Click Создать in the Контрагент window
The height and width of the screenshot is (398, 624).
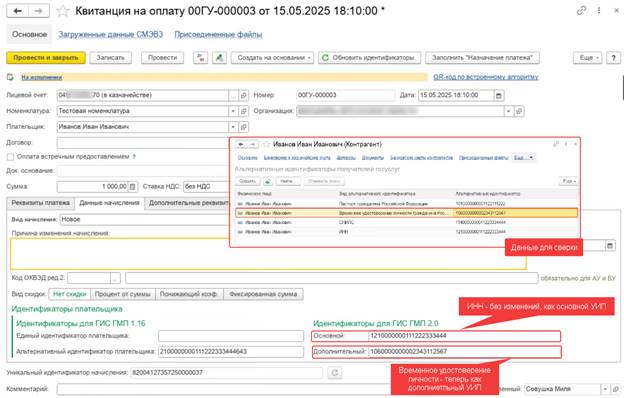pos(248,181)
